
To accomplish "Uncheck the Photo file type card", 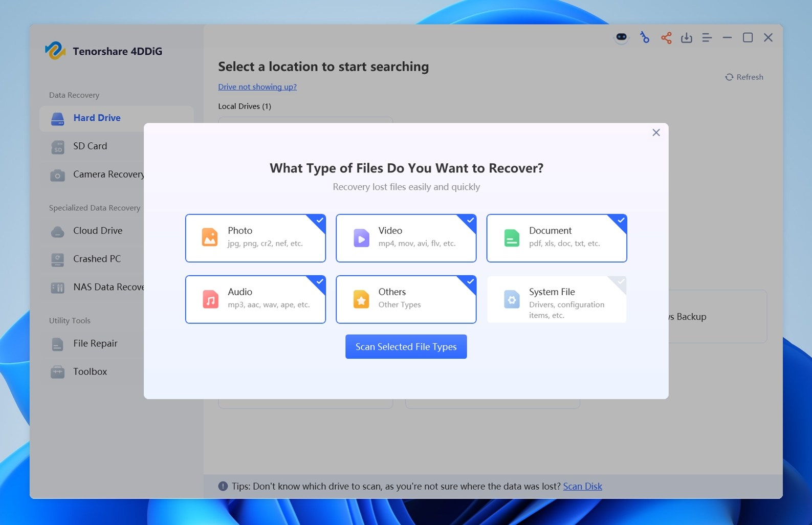I will pos(255,238).
